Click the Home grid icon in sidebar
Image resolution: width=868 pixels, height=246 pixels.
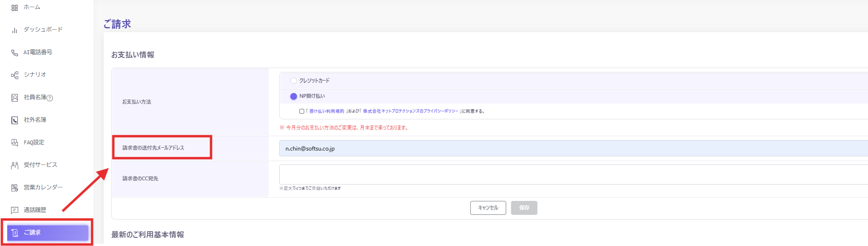click(x=14, y=8)
